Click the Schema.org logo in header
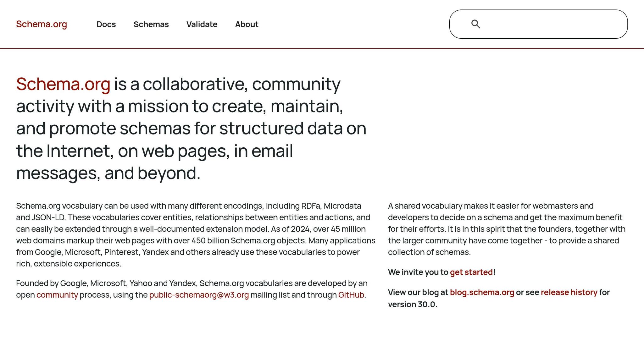Image resolution: width=644 pixels, height=362 pixels. pyautogui.click(x=42, y=24)
